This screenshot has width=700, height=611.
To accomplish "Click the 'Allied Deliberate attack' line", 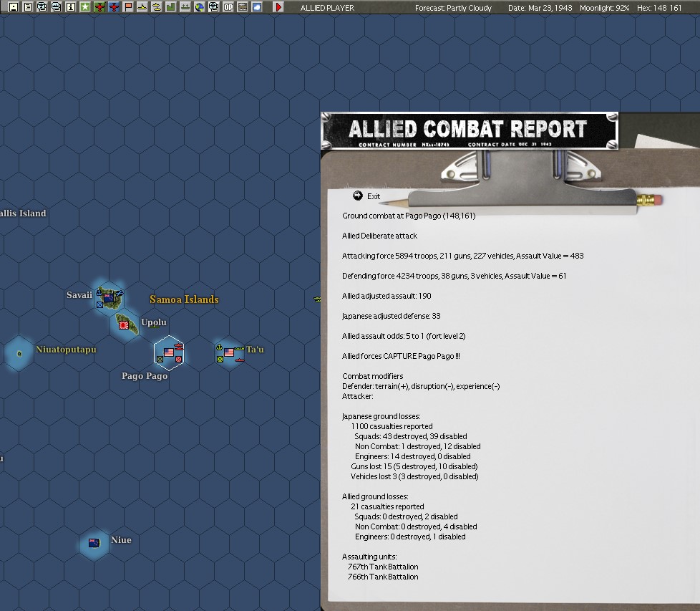I will pos(379,236).
